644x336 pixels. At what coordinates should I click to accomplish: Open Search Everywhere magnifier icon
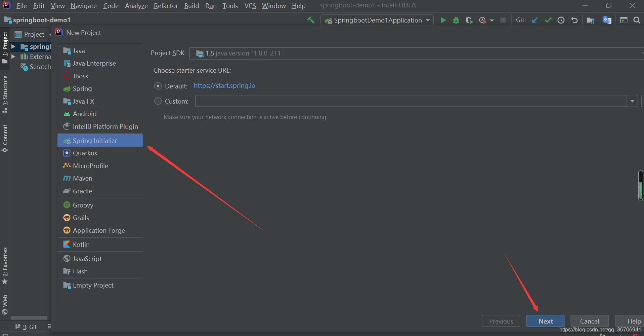click(637, 20)
